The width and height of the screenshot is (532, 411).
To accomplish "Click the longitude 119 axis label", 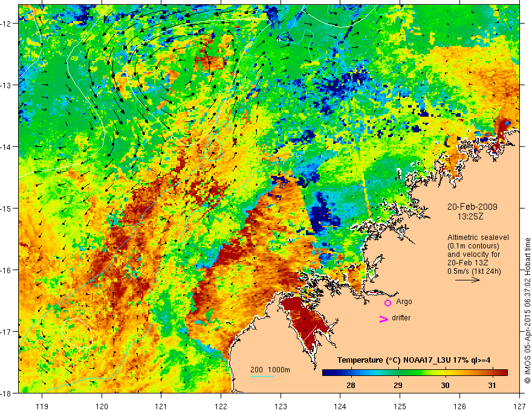I will (x=42, y=406).
